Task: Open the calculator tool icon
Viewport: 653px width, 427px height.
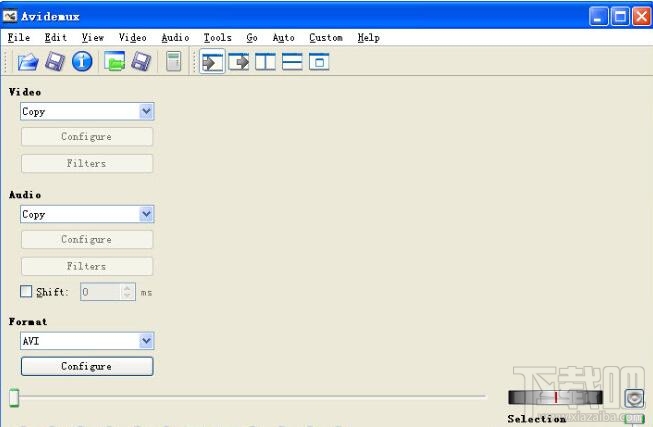Action: click(174, 61)
